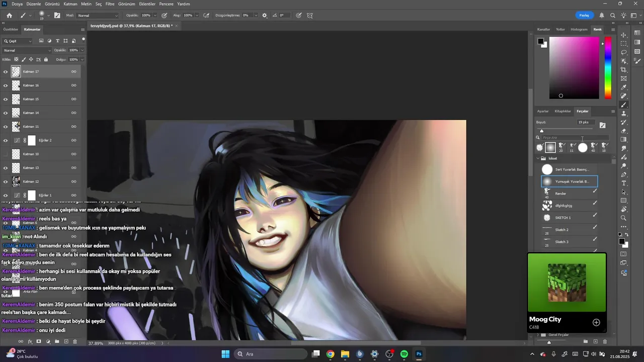Click the Paylaş share button

[x=584, y=16]
